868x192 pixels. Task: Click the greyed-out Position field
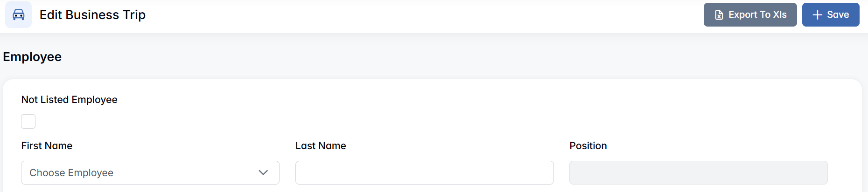tap(698, 173)
